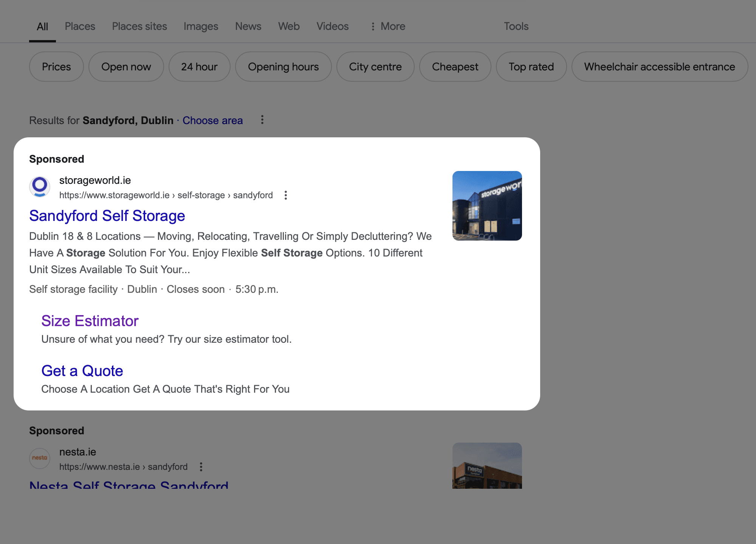Toggle the Open now filter chip
The height and width of the screenshot is (544, 756).
coord(126,67)
